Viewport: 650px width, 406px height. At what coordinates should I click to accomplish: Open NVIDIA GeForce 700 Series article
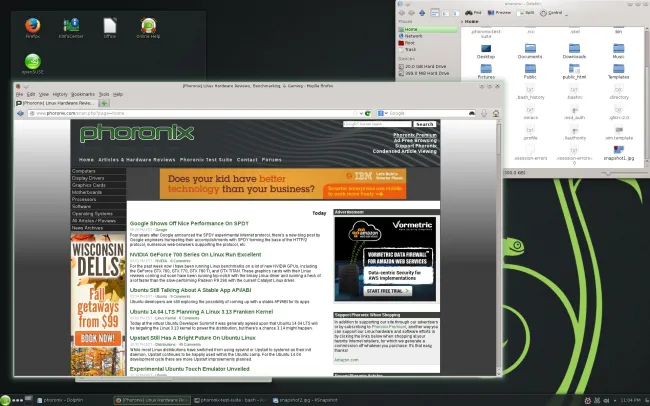pos(195,255)
